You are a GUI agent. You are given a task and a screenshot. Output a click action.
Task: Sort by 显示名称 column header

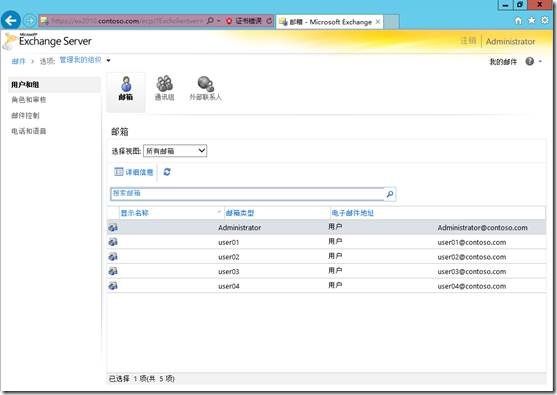coord(135,213)
